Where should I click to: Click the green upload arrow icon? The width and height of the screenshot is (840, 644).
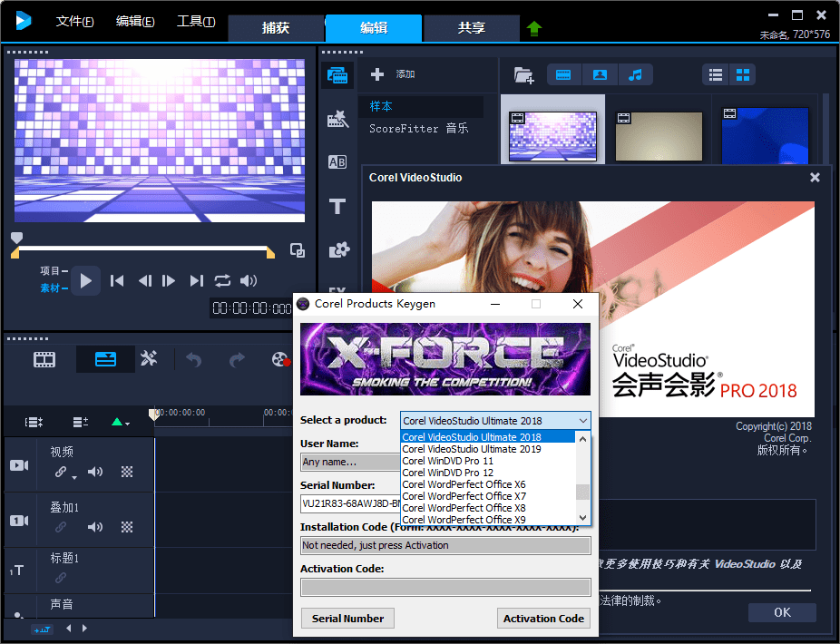[533, 28]
